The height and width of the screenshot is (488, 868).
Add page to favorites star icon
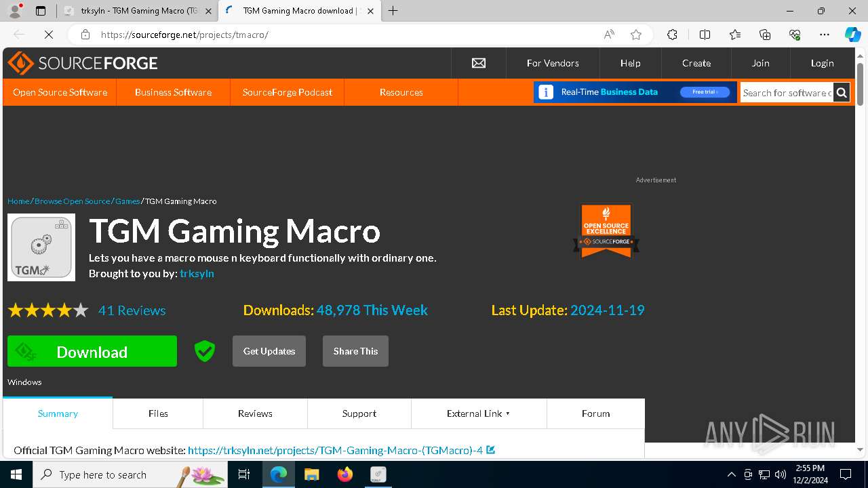(x=636, y=35)
